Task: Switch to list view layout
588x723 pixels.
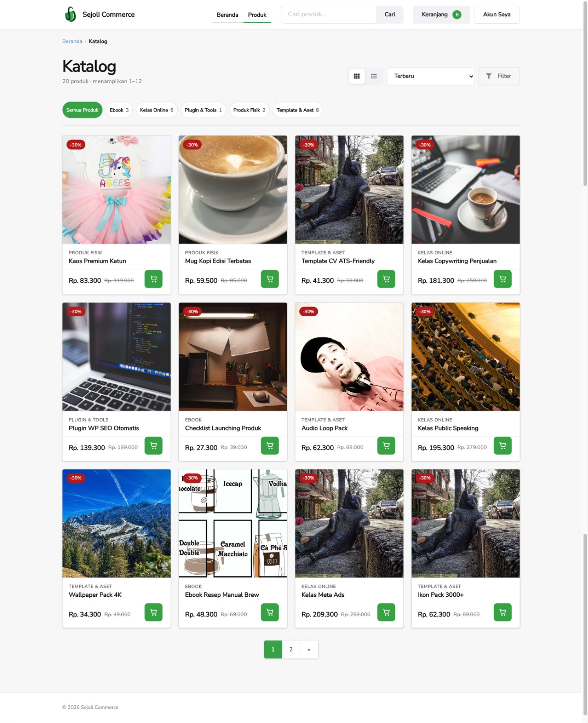Action: [374, 76]
